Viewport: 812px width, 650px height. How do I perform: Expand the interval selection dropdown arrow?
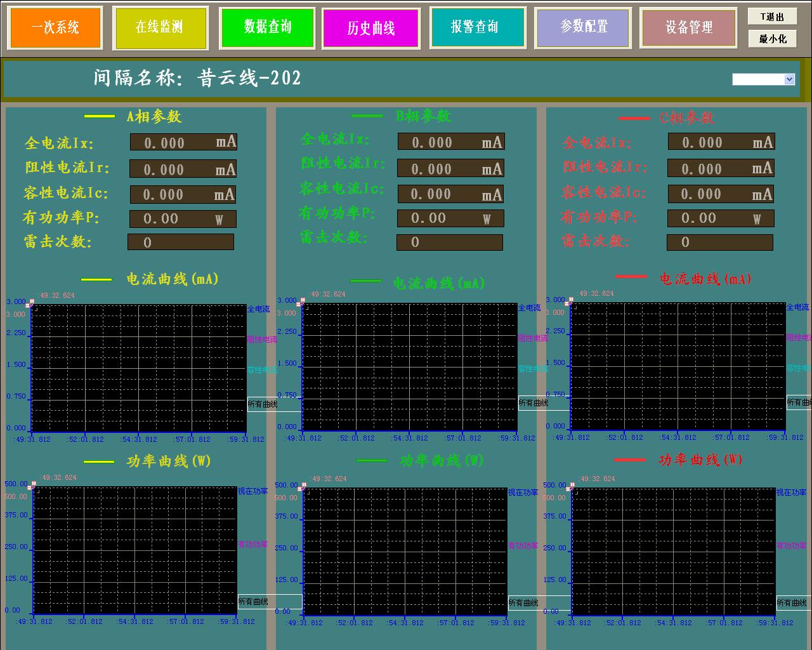tap(789, 79)
